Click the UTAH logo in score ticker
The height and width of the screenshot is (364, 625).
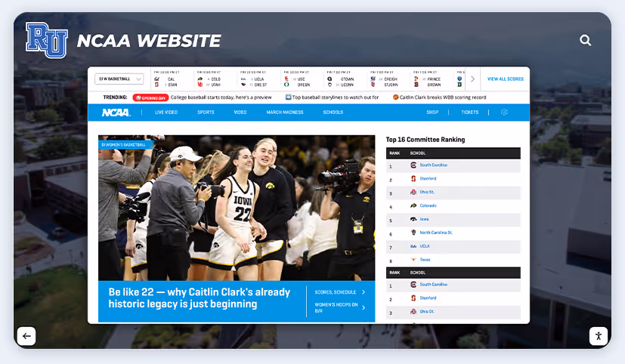point(200,85)
